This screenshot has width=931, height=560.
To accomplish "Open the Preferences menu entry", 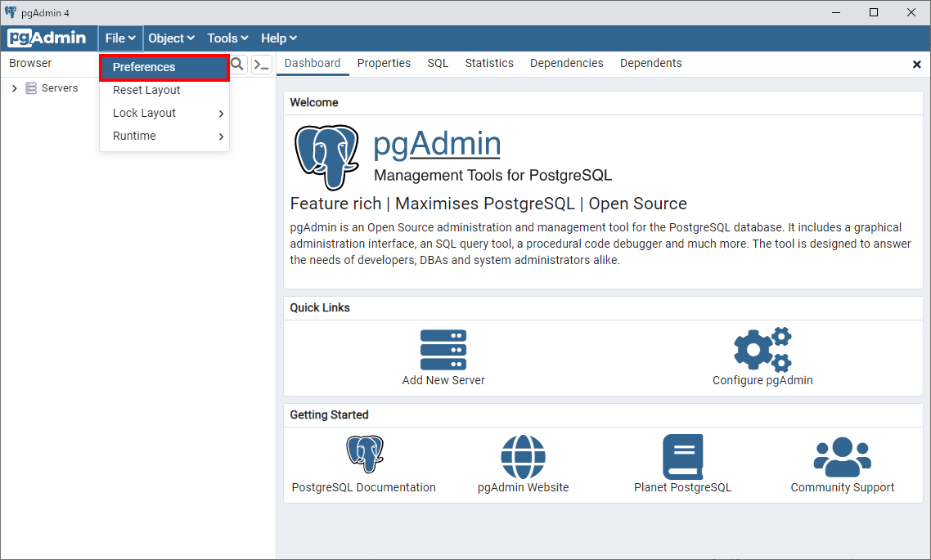I will (164, 67).
